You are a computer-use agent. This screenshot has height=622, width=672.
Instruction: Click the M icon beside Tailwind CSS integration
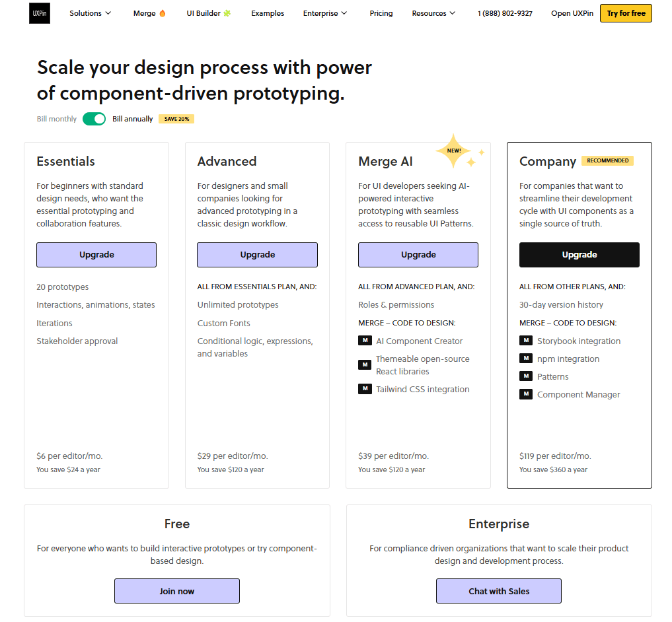coord(365,389)
